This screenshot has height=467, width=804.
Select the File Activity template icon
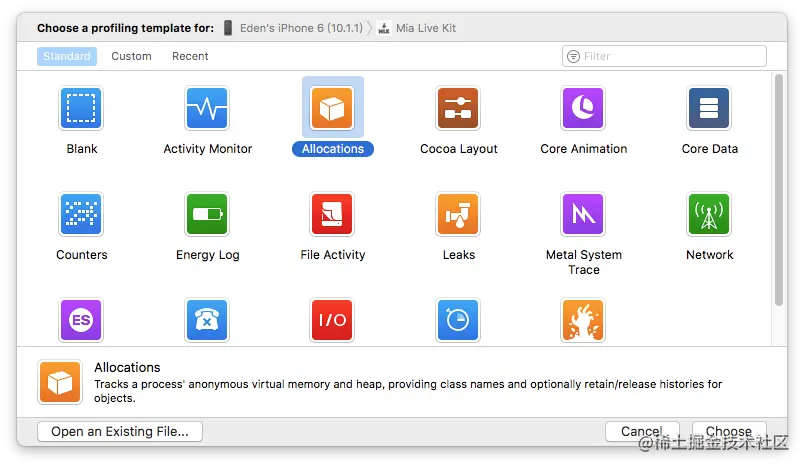coord(333,214)
